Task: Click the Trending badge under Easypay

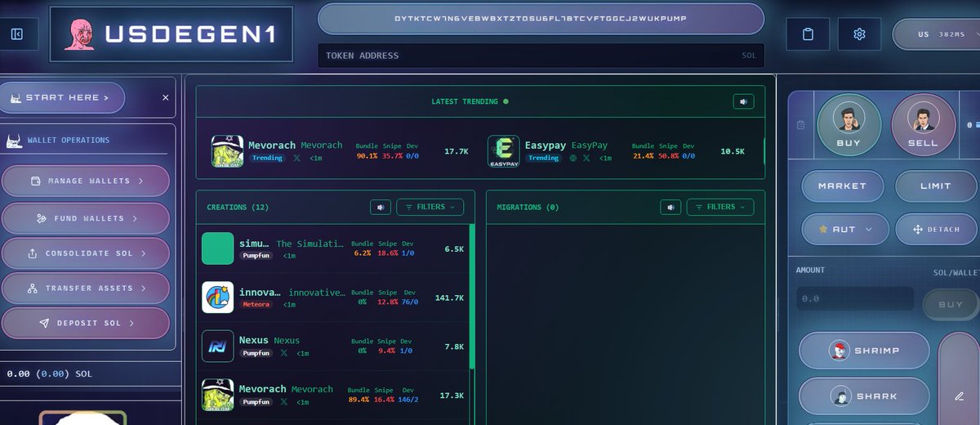Action: pos(543,158)
